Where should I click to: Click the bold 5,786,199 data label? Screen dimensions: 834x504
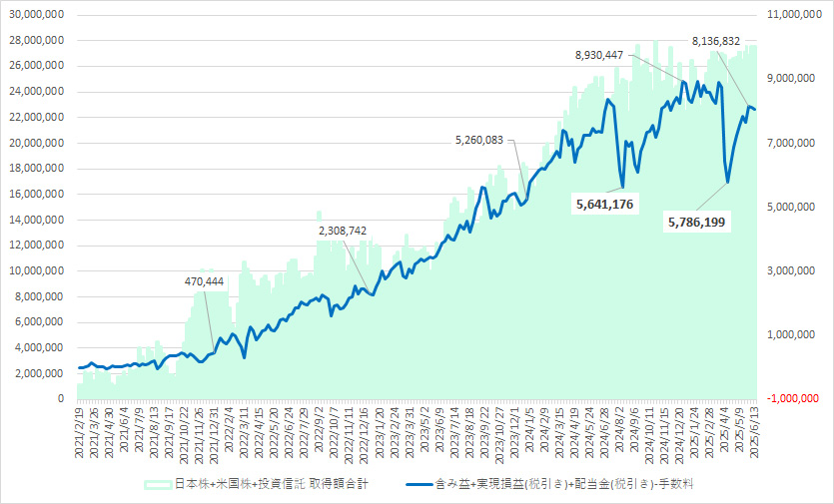click(x=698, y=221)
